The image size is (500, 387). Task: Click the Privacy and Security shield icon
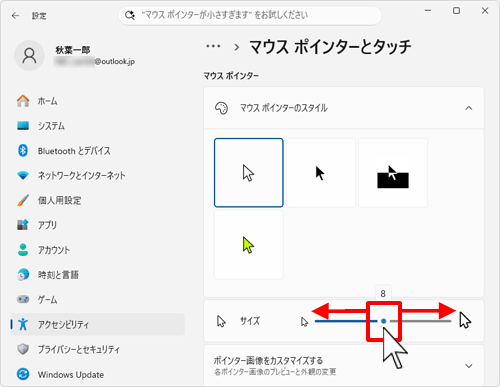(x=23, y=349)
